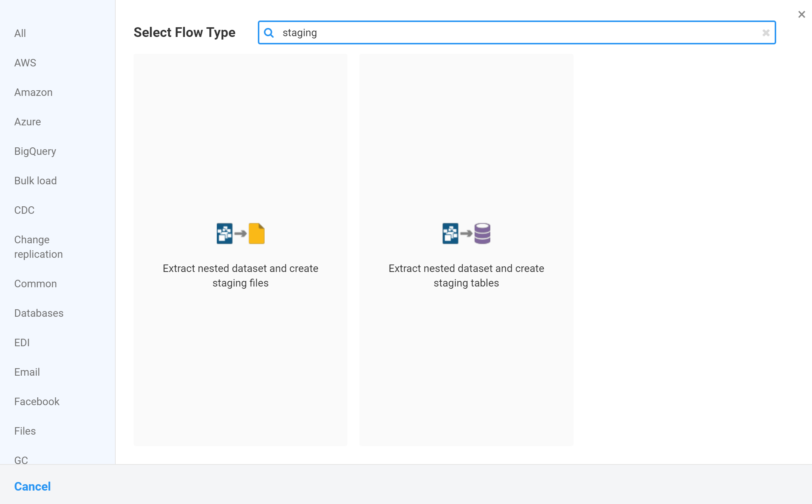Filter flows by CDC
Screen dimensions: 812x504
[x=24, y=210]
